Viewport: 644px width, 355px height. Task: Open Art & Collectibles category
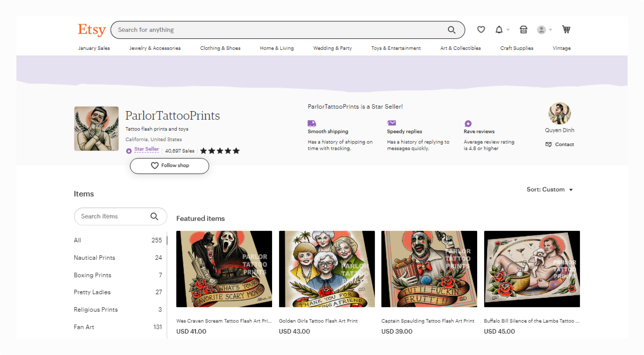(460, 48)
